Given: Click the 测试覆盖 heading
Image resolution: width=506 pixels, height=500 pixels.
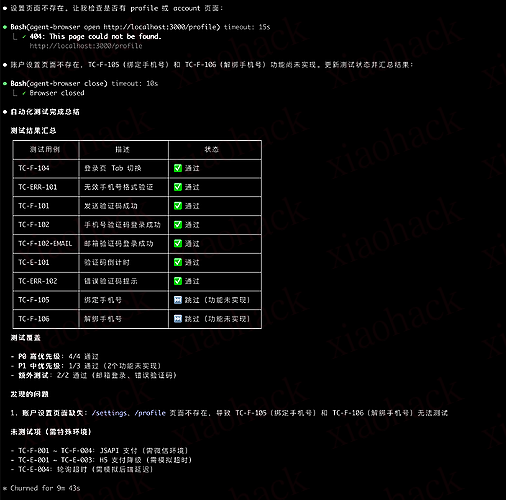Looking at the screenshot, I should coord(26,338).
